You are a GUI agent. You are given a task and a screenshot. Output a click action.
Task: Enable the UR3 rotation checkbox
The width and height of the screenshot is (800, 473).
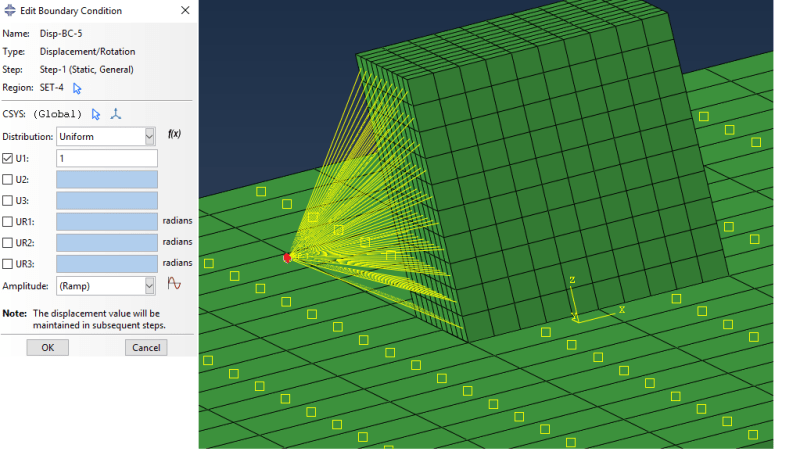tap(8, 264)
